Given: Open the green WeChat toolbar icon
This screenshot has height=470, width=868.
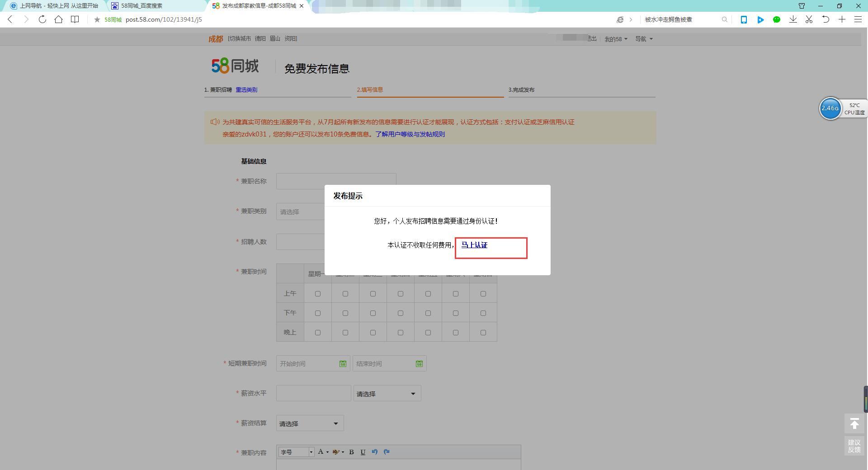Looking at the screenshot, I should tap(777, 19).
